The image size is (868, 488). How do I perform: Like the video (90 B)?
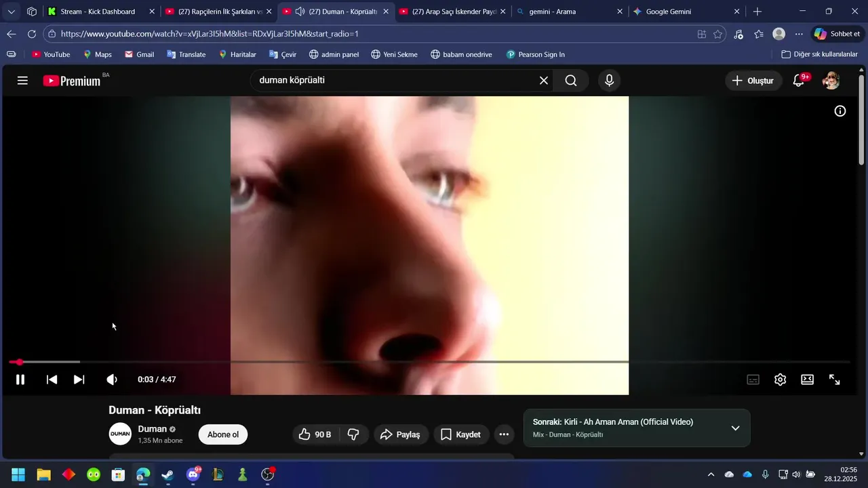click(x=315, y=434)
